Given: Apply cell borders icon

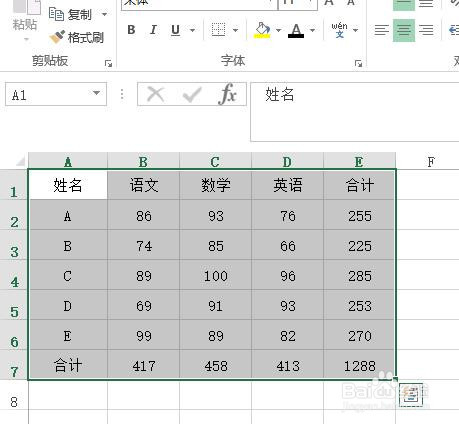Looking at the screenshot, I should coord(219,30).
